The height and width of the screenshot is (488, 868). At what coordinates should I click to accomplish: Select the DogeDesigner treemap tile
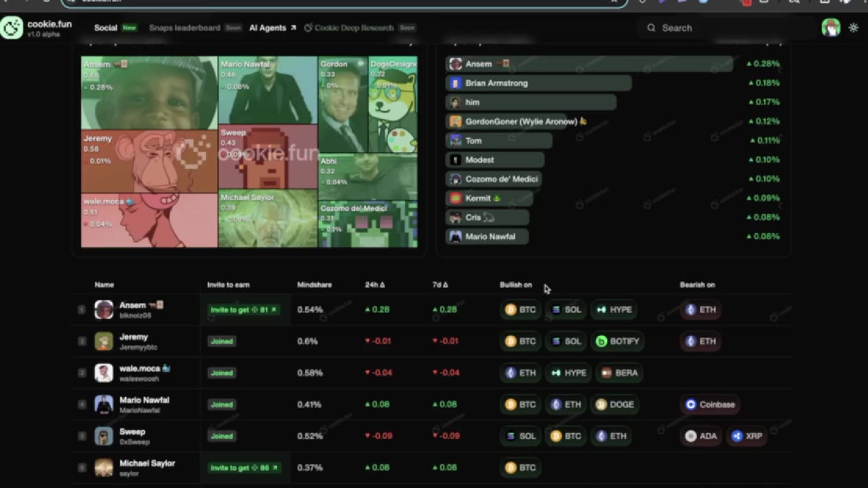tap(393, 104)
